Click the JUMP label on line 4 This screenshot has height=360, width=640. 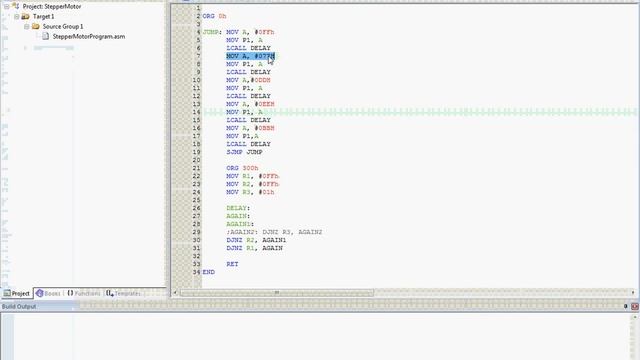[x=212, y=32]
